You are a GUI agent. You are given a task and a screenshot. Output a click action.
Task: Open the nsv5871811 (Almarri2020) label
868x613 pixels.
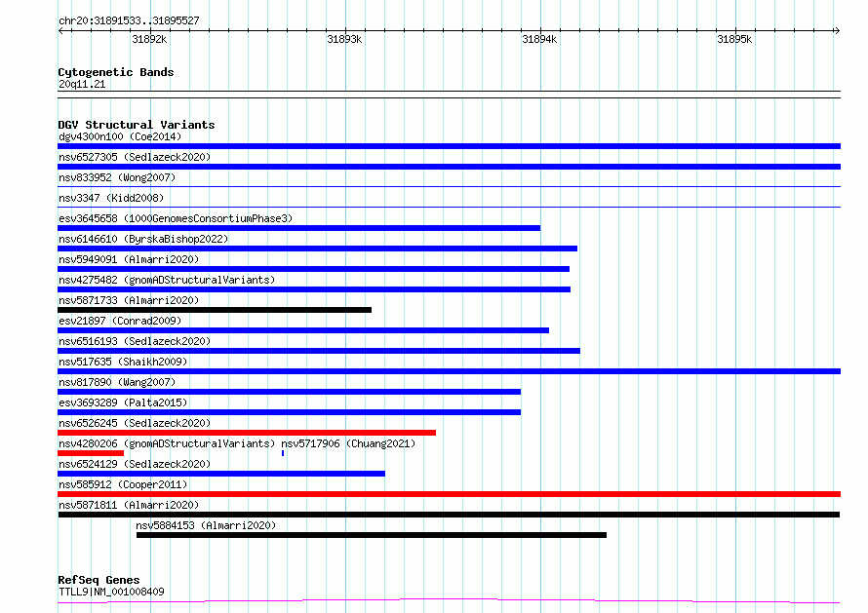[129, 505]
